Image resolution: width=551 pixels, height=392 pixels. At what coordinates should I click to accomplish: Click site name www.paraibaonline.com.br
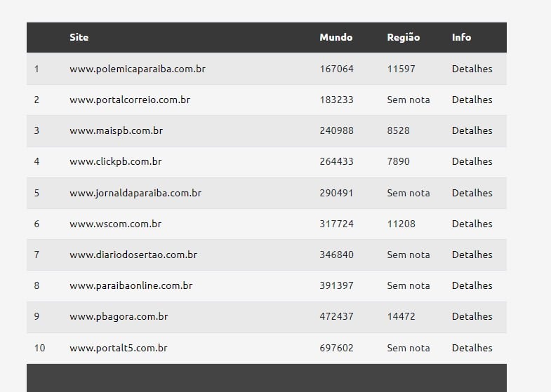point(131,286)
